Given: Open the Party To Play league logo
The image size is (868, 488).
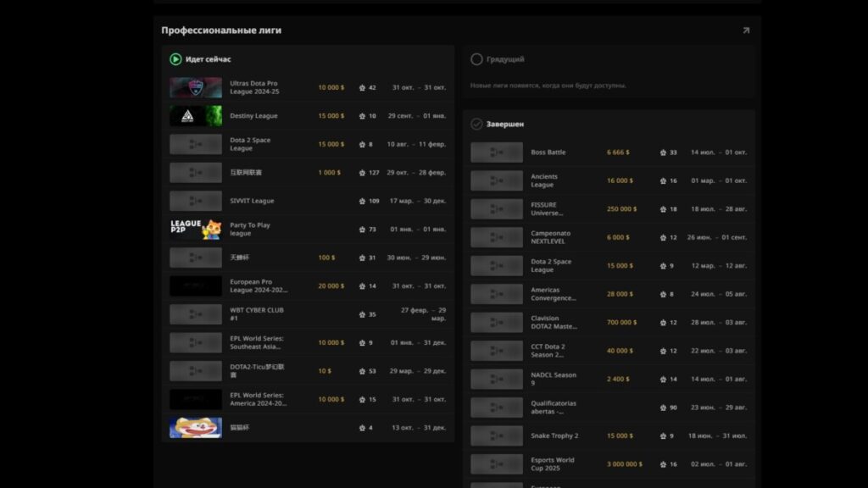Looking at the screenshot, I should (196, 229).
